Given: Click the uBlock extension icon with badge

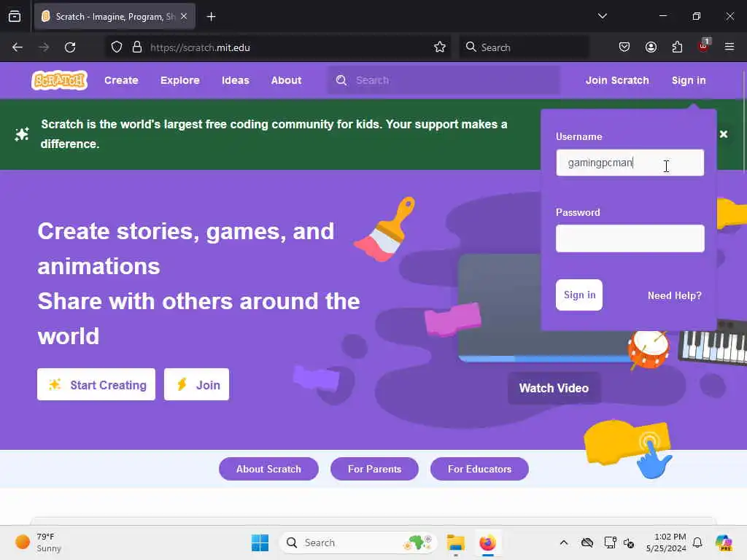Looking at the screenshot, I should [x=704, y=46].
